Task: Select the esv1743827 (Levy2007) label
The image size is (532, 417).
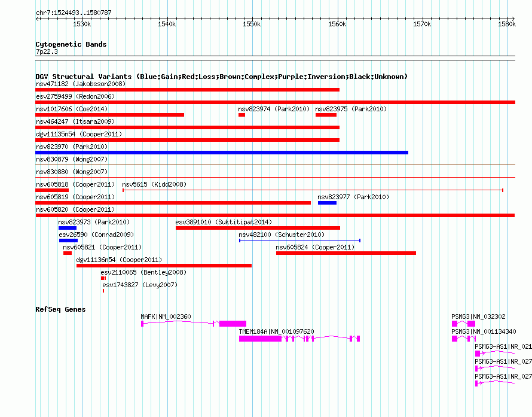Action: (x=140, y=285)
